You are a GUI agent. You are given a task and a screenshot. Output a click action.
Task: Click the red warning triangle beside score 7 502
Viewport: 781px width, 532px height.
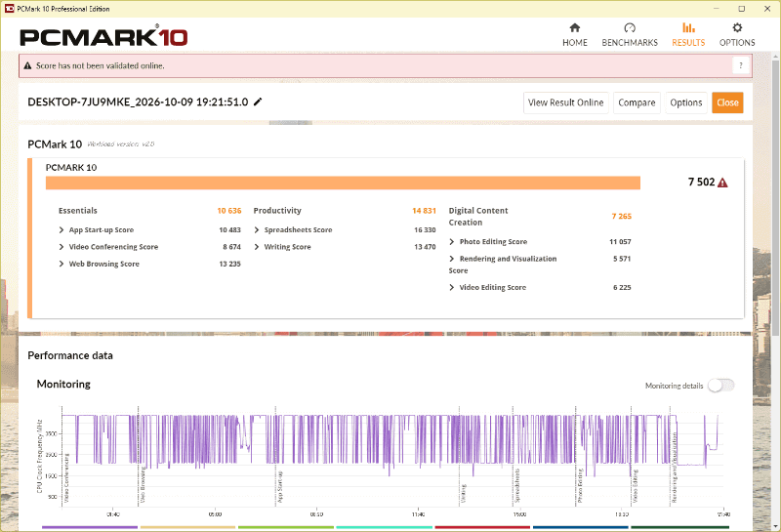[722, 183]
